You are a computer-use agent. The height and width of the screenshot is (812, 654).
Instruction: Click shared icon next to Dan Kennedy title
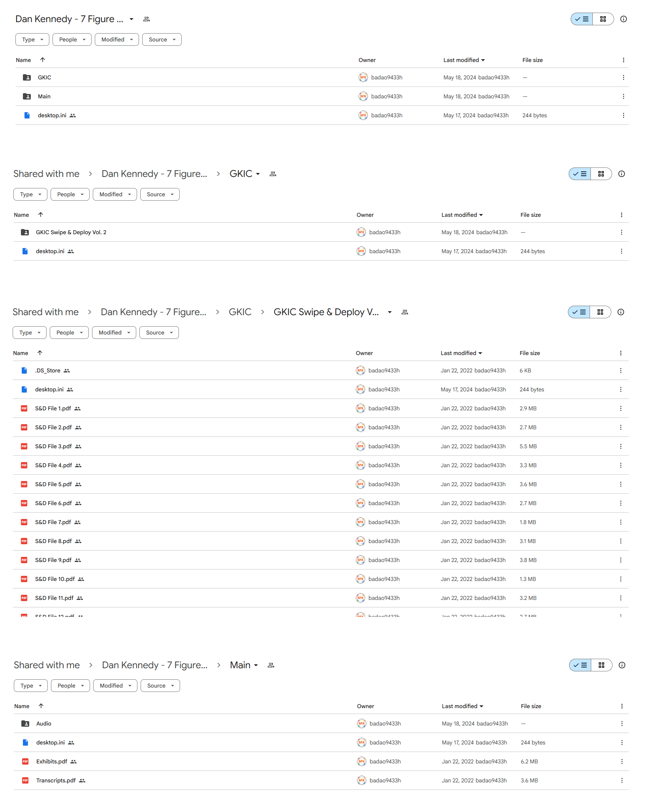pos(147,19)
